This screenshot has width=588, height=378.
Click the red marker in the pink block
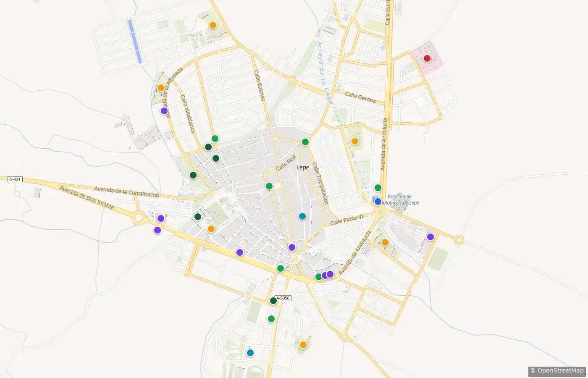pos(427,58)
